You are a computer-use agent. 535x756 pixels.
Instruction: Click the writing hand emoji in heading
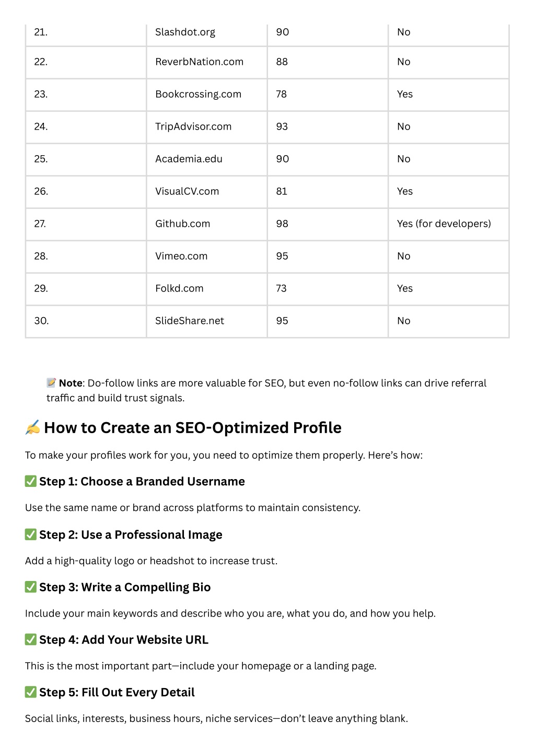pyautogui.click(x=32, y=428)
